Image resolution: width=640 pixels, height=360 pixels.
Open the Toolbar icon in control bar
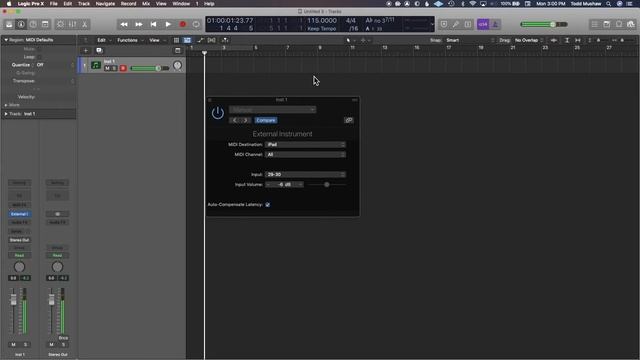[x=45, y=24]
